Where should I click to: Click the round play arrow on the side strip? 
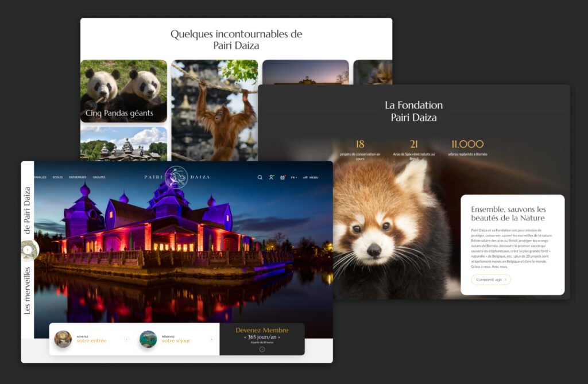click(x=28, y=250)
